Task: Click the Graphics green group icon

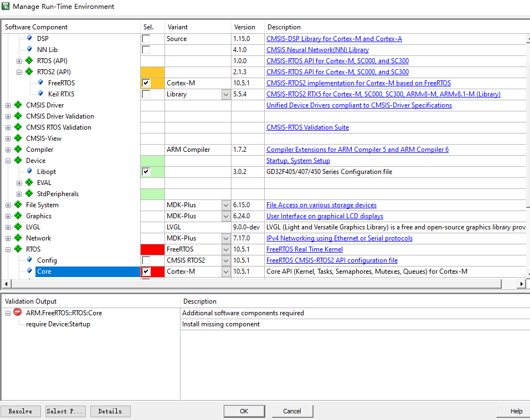Action: coord(18,216)
